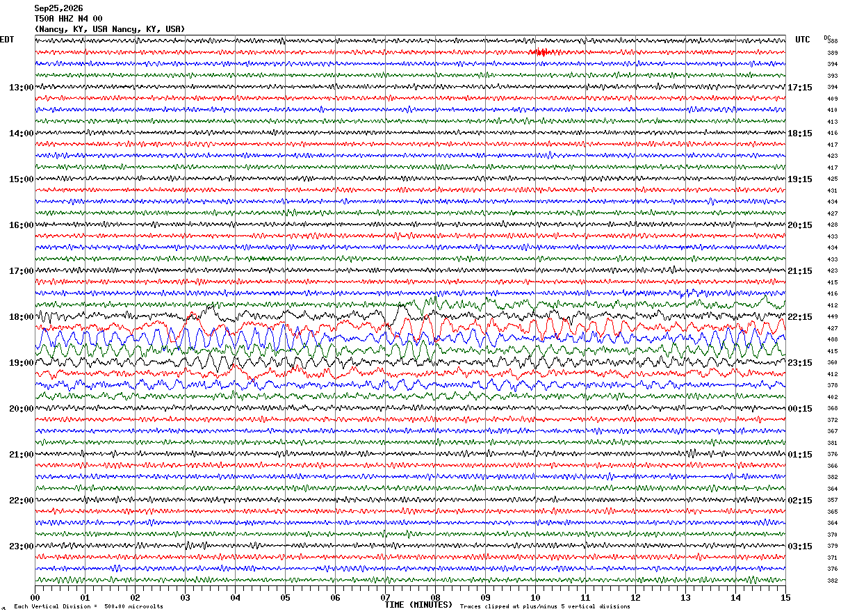Select the 17:15 UTC row label
Screen dimensions: 841x616
[799, 88]
